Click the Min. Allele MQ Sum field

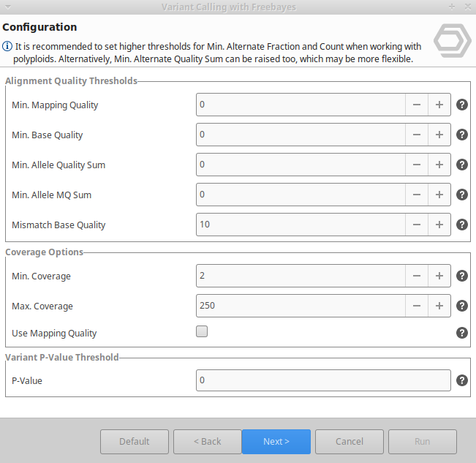tap(301, 195)
